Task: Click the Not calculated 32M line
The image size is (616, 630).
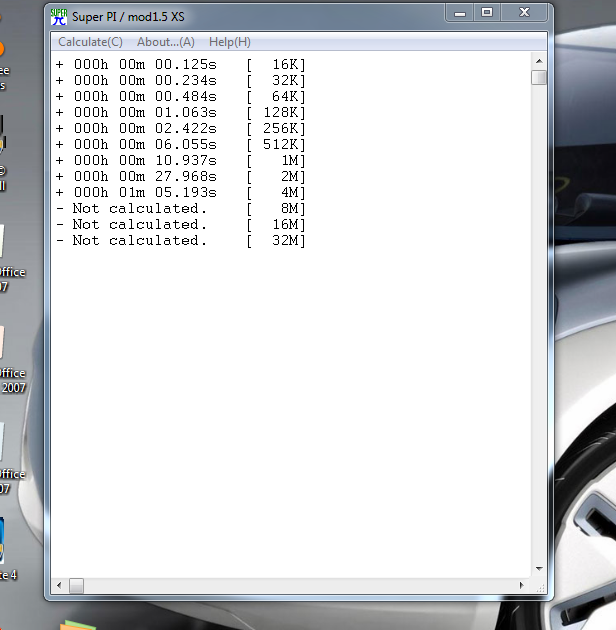Action: click(180, 240)
